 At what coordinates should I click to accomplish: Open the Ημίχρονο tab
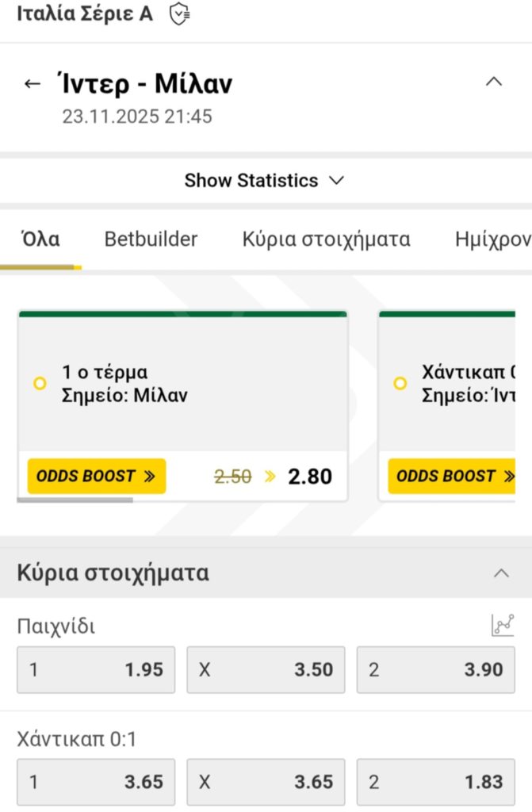pos(493,239)
